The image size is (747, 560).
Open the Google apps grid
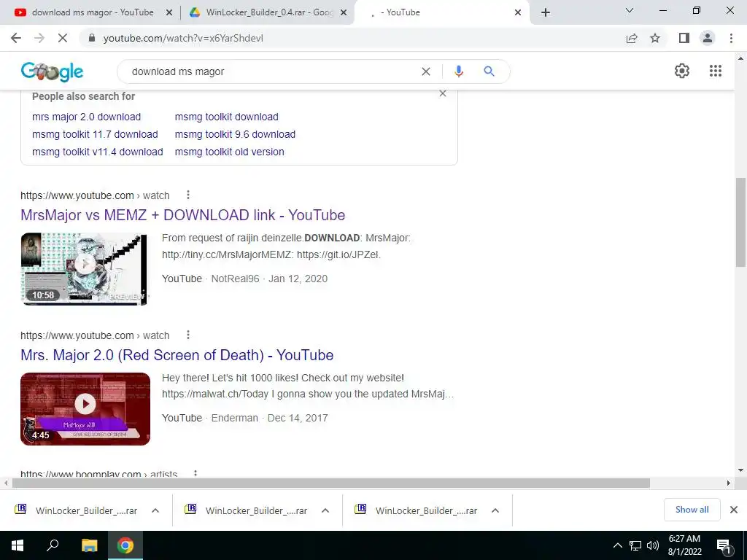[715, 71]
